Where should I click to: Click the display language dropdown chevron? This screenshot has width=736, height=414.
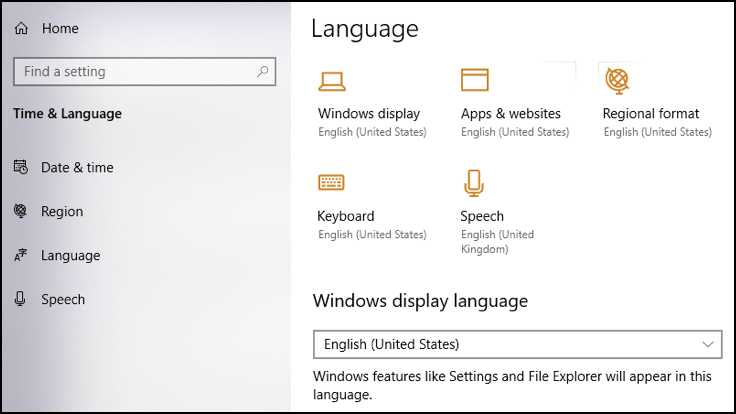point(708,344)
